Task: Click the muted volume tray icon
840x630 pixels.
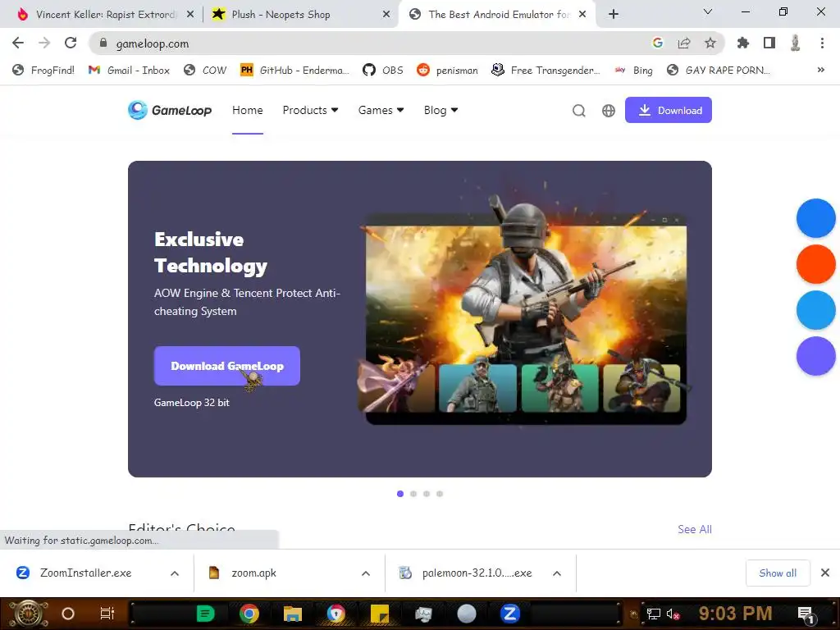Action: (x=673, y=614)
